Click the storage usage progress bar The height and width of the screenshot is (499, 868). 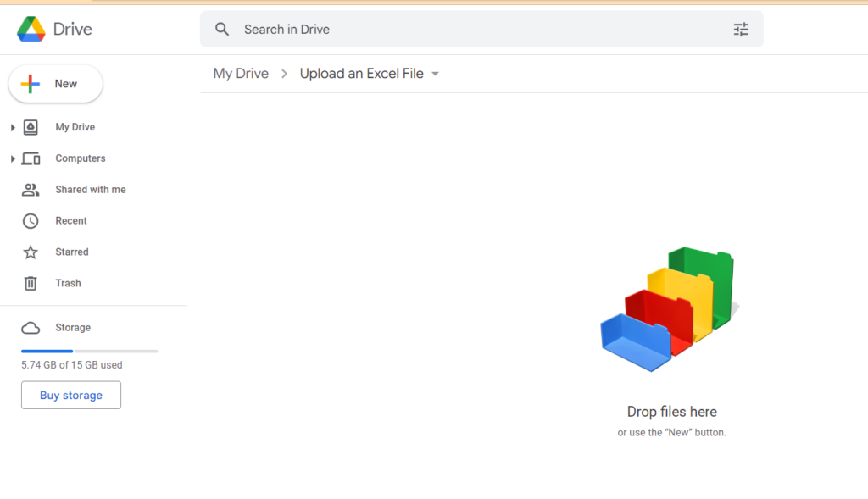[90, 351]
